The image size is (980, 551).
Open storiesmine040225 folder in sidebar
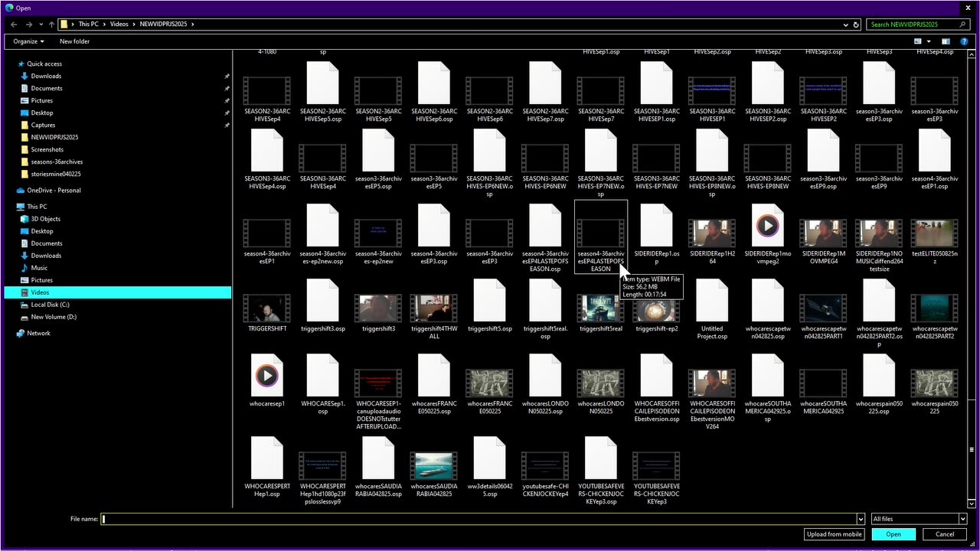click(x=55, y=174)
